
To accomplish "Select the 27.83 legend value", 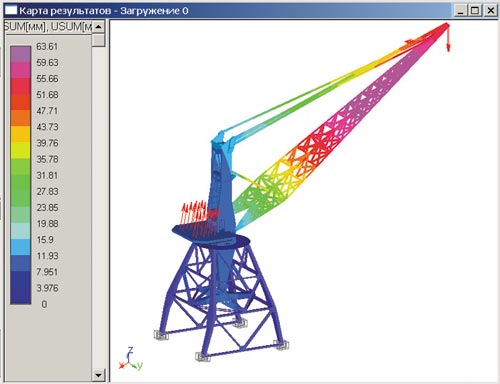I will click(x=47, y=191).
